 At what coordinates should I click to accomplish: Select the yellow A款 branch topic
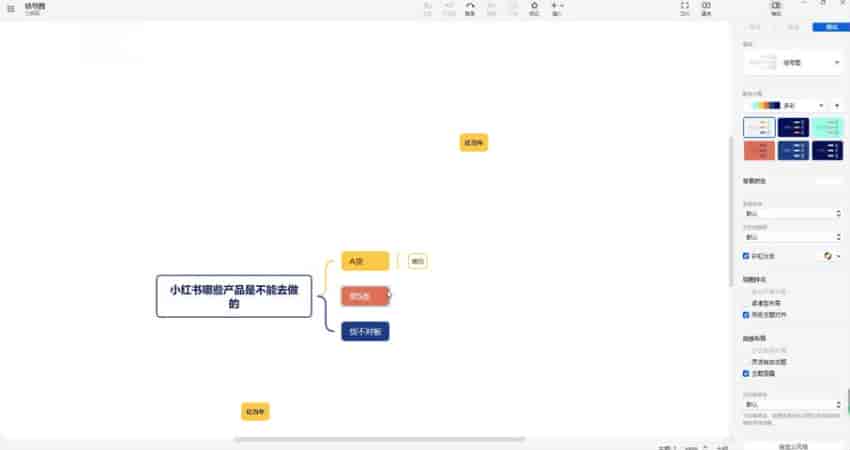coord(365,261)
